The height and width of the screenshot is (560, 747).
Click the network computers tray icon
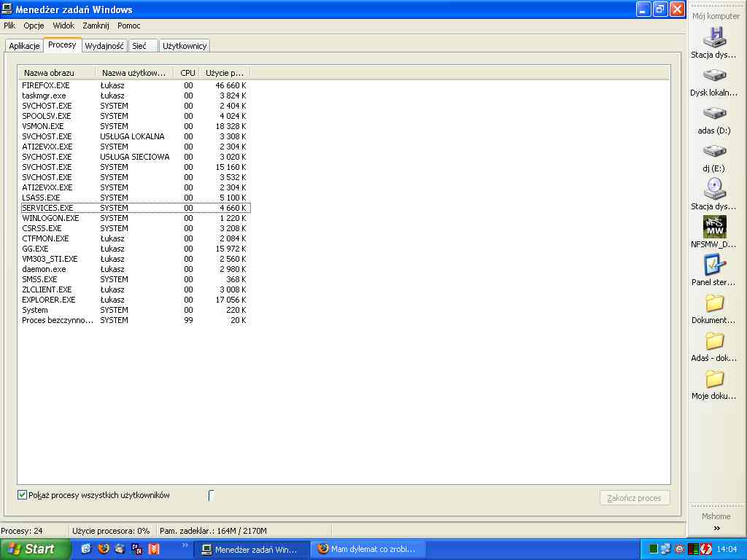point(665,549)
